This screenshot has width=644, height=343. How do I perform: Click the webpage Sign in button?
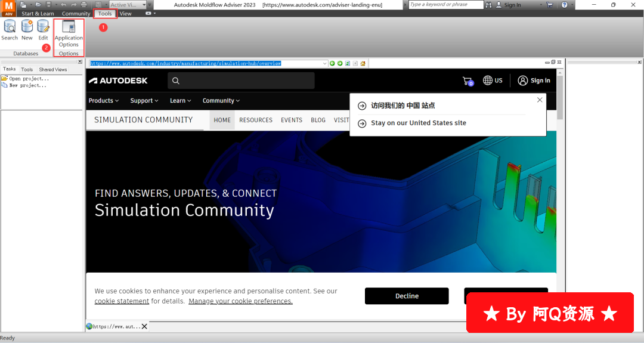pos(534,81)
